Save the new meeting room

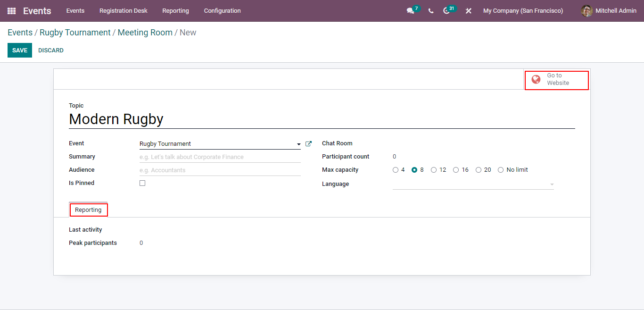(x=20, y=50)
